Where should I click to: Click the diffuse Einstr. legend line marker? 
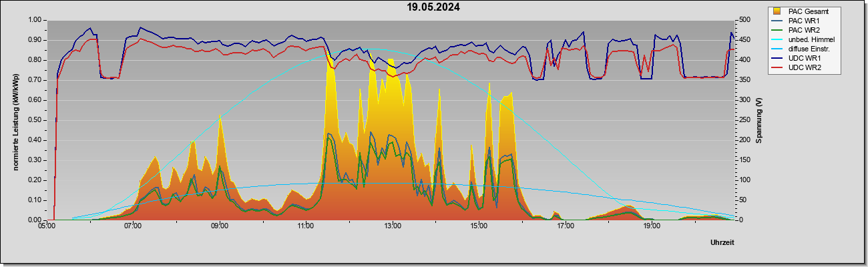point(777,49)
